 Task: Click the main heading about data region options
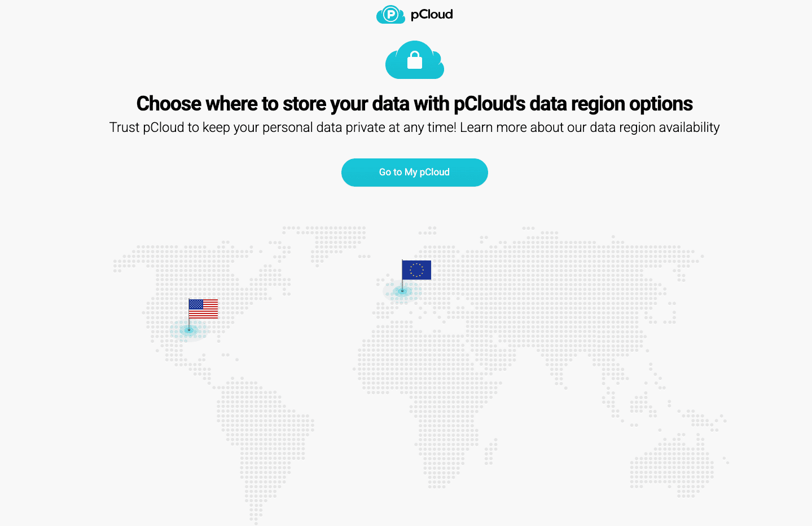(x=414, y=104)
